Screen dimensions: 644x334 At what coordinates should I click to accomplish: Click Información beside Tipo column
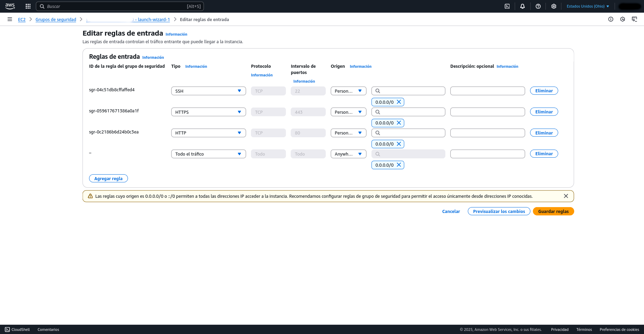[196, 66]
